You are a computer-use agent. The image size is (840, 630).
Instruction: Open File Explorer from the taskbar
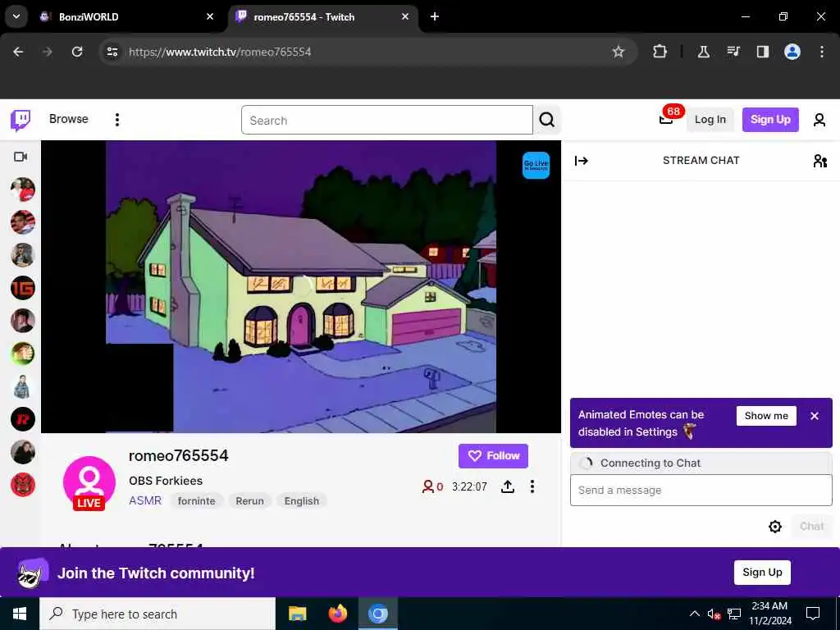(297, 614)
